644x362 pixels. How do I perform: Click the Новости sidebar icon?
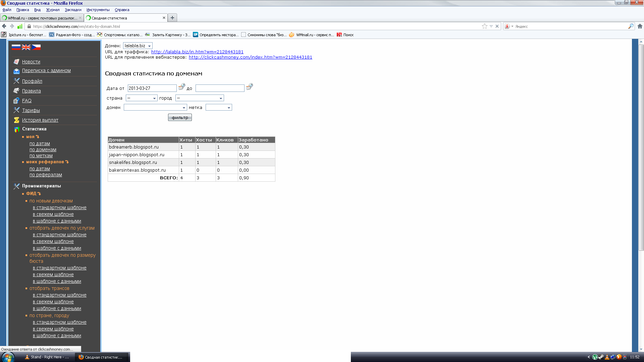[16, 62]
